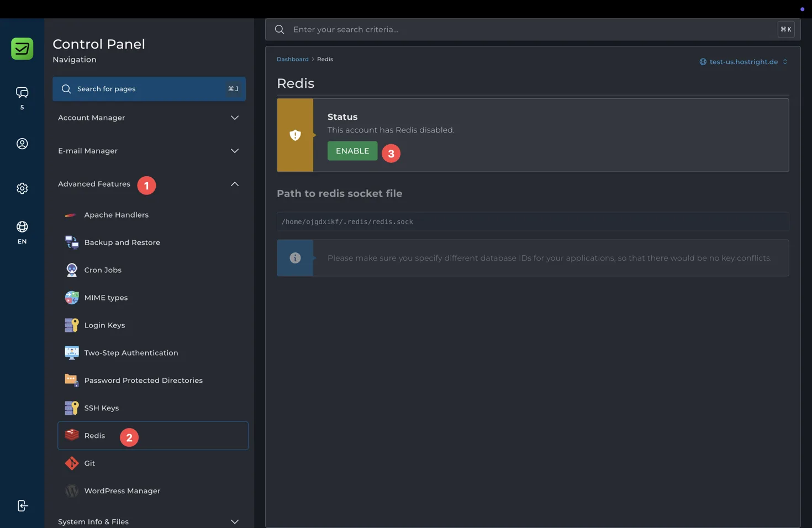Open Git menu entry
This screenshot has width=812, height=528.
(153, 463)
